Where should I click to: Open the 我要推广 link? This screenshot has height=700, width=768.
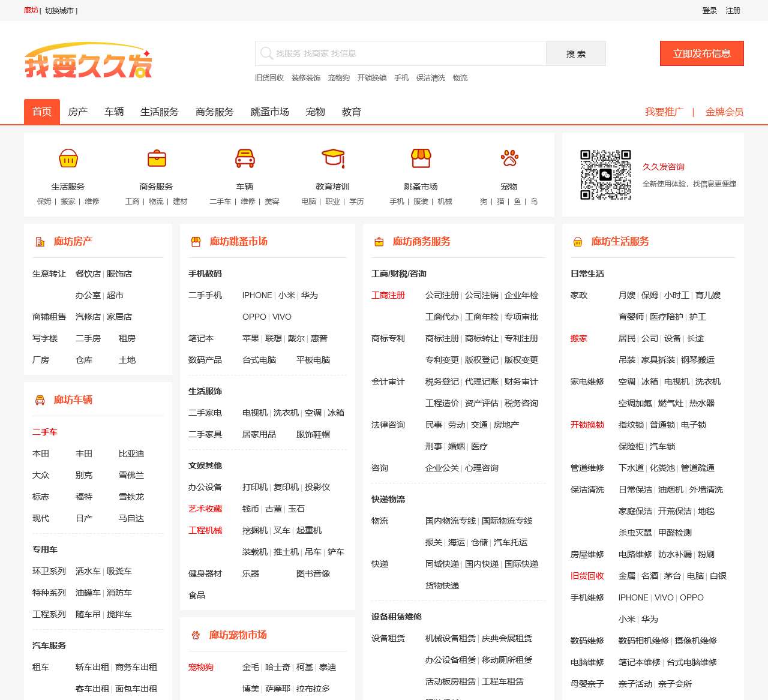tap(664, 112)
